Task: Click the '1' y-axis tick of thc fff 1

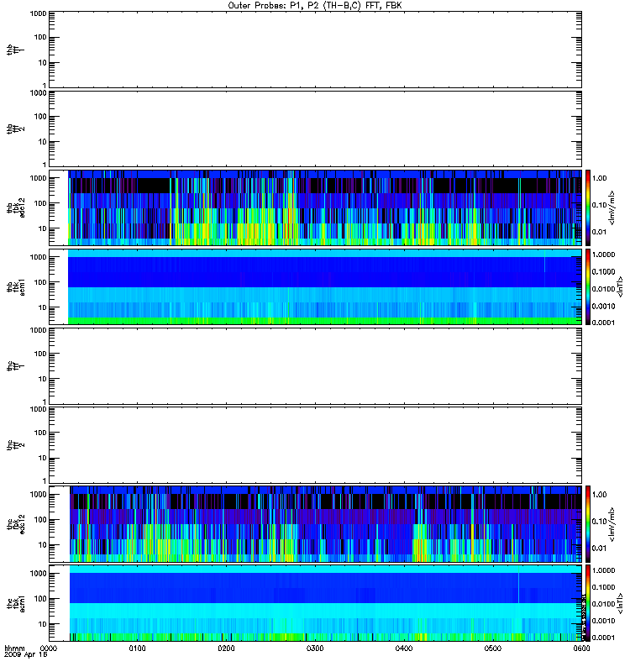Action: pos(45,402)
